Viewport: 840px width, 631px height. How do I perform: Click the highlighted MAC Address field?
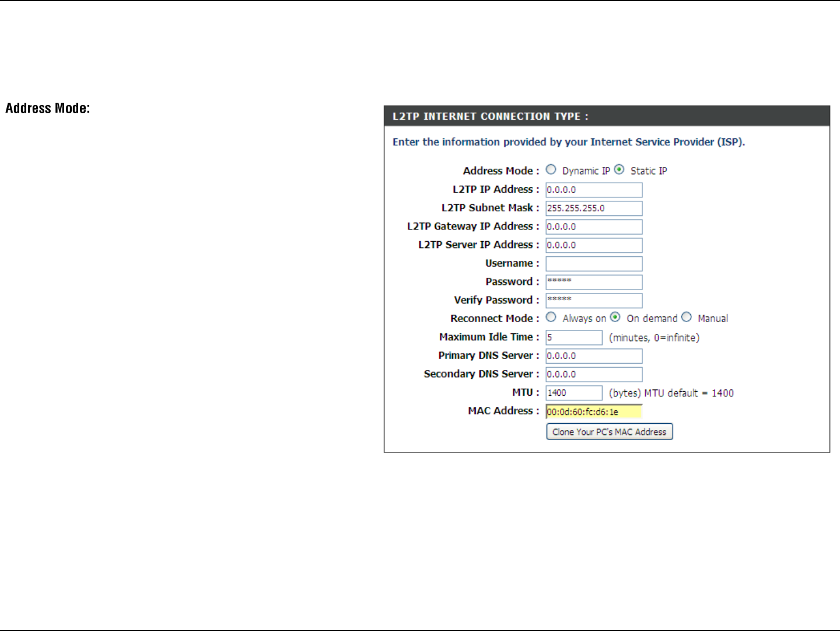click(x=593, y=412)
